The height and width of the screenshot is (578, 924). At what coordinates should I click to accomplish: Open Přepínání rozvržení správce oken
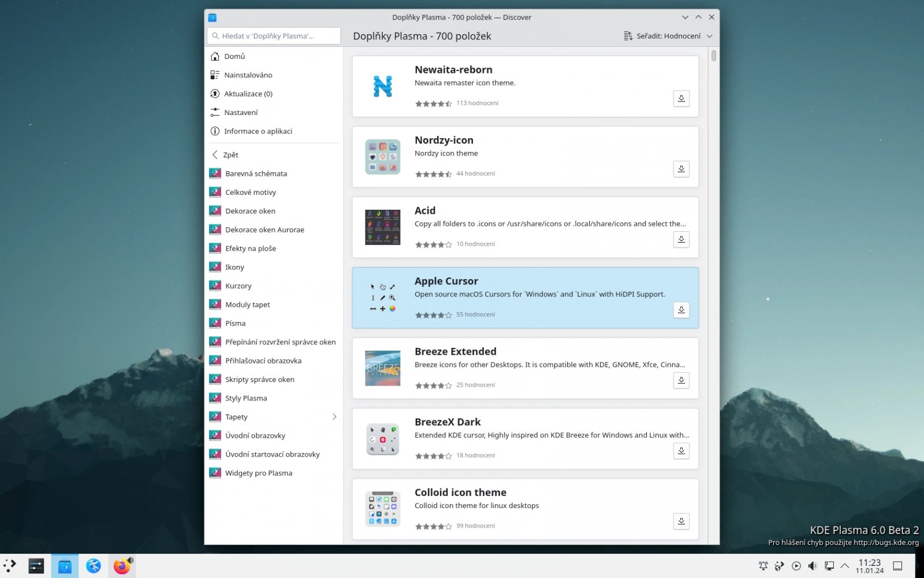[x=274, y=342]
